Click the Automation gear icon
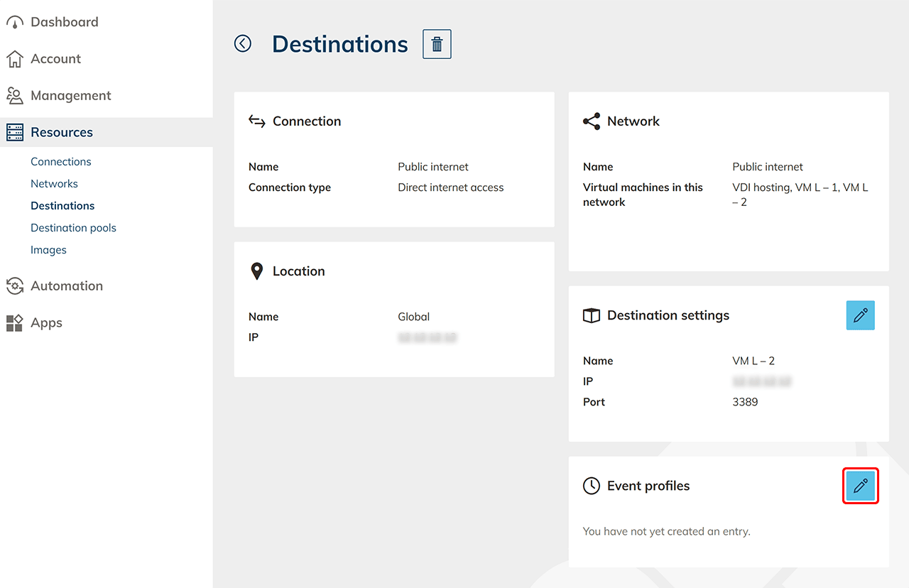The width and height of the screenshot is (909, 588). 14,286
